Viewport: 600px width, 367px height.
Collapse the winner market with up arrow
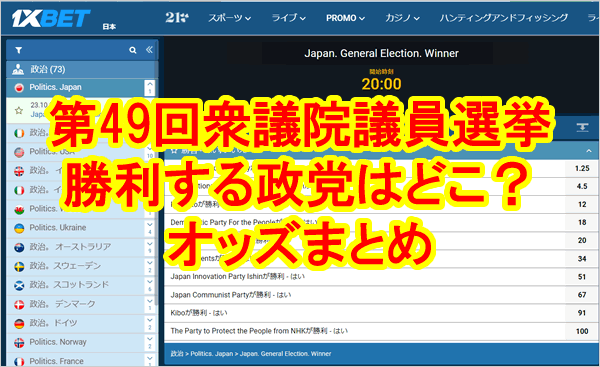pos(589,151)
